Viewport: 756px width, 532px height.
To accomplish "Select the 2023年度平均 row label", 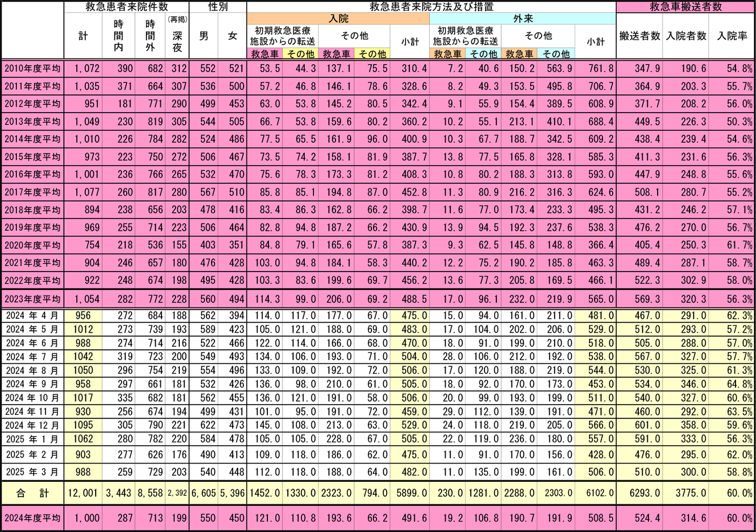I will [x=32, y=299].
